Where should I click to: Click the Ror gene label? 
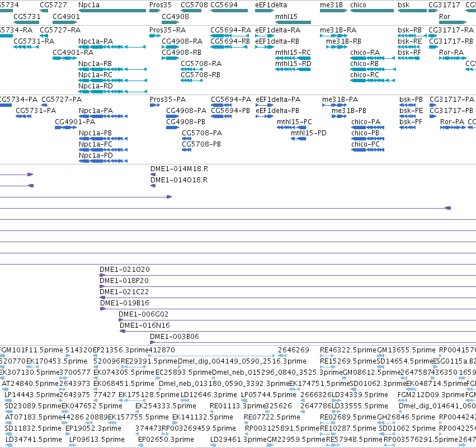(445, 16)
